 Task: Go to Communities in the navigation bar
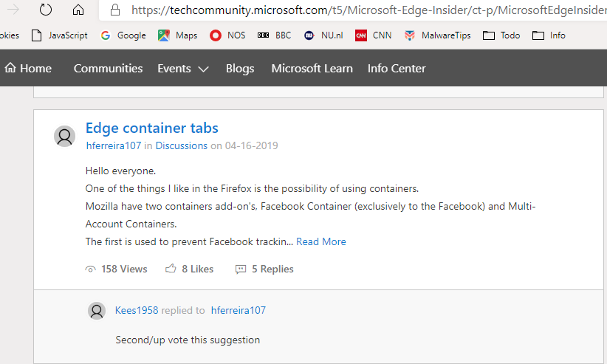108,69
